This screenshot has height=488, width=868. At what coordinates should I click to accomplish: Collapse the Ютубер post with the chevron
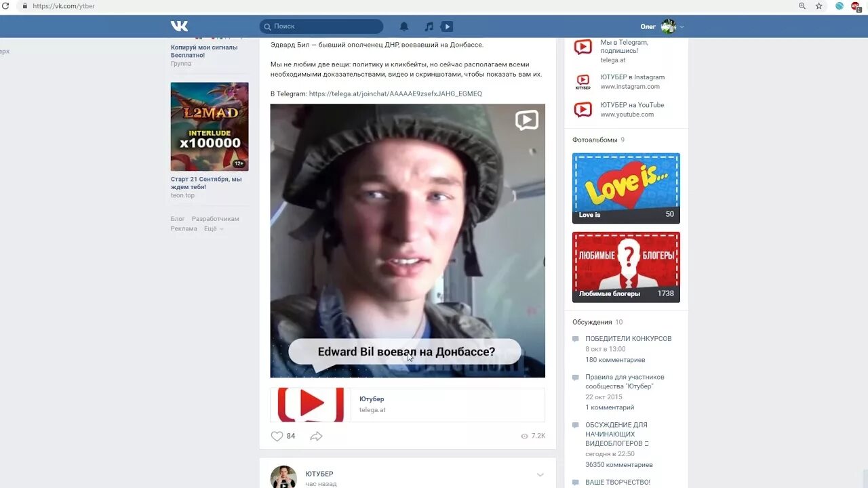point(540,474)
